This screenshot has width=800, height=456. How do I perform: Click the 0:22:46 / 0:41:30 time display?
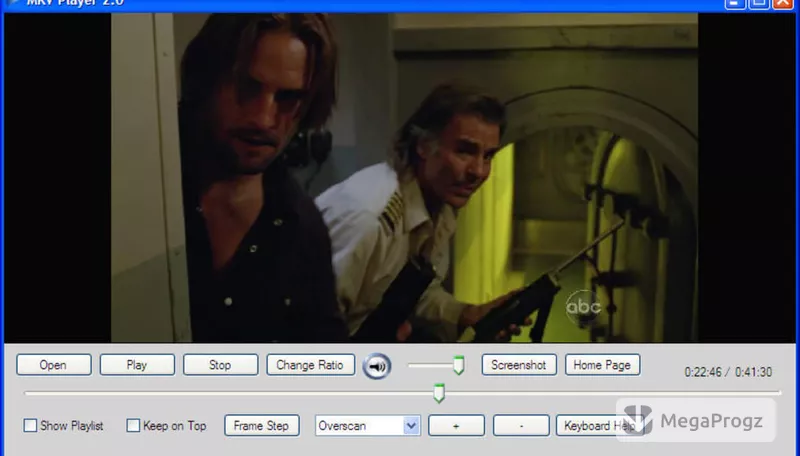[728, 372]
